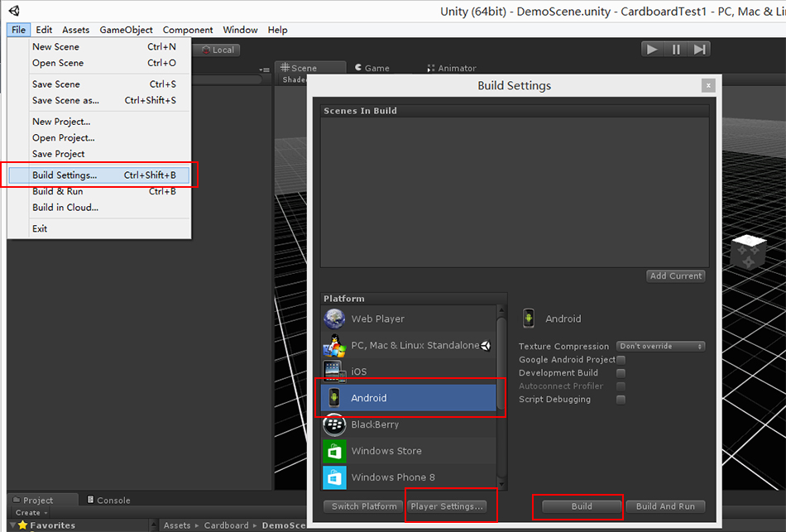Select the PC, Mac & Linux Standalone icon
Screen dimensions: 786x532
coord(334,346)
